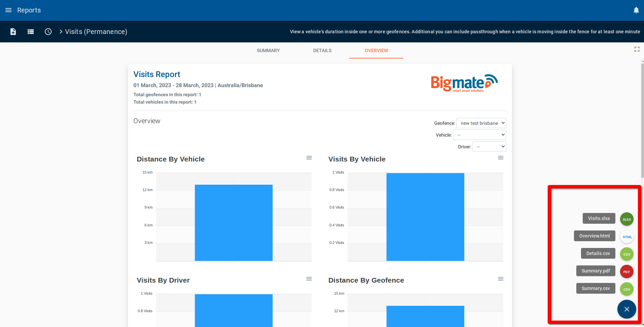This screenshot has width=644, height=327.
Task: Click the blue bar in Distance By Geofence chart
Action: 425,316
